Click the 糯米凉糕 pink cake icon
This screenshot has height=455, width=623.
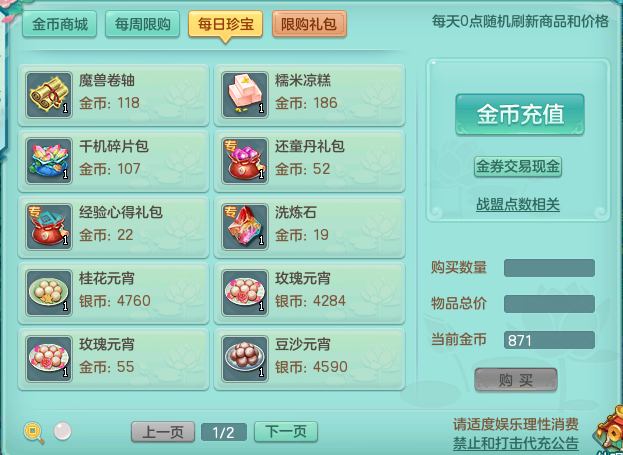point(245,95)
